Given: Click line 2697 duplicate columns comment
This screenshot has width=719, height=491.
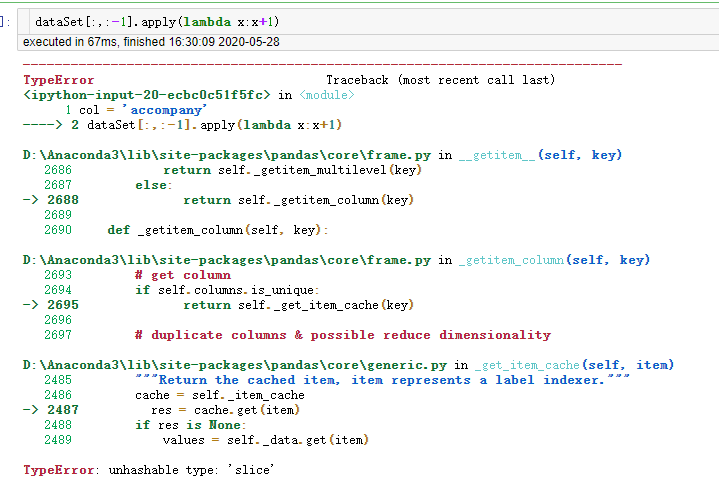Looking at the screenshot, I should [x=298, y=335].
